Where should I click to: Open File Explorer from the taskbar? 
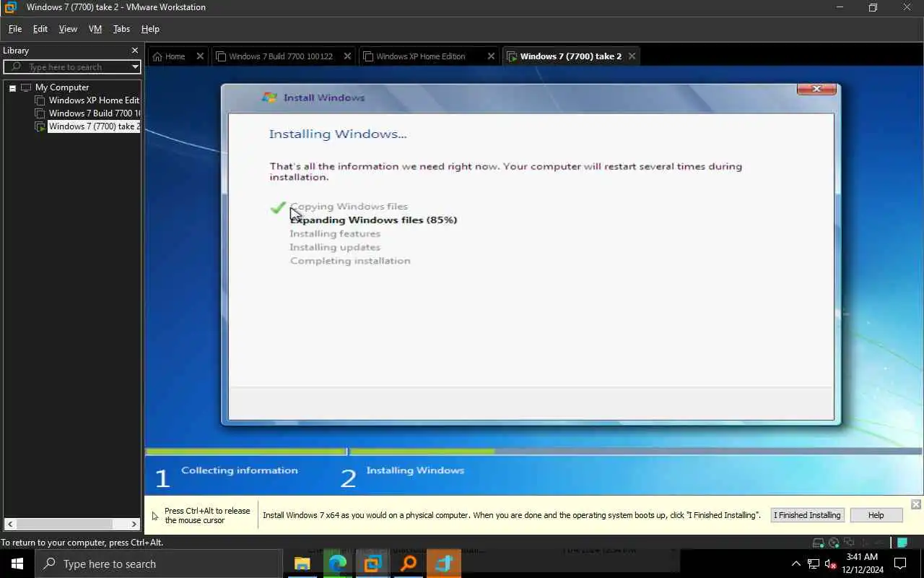tap(302, 564)
